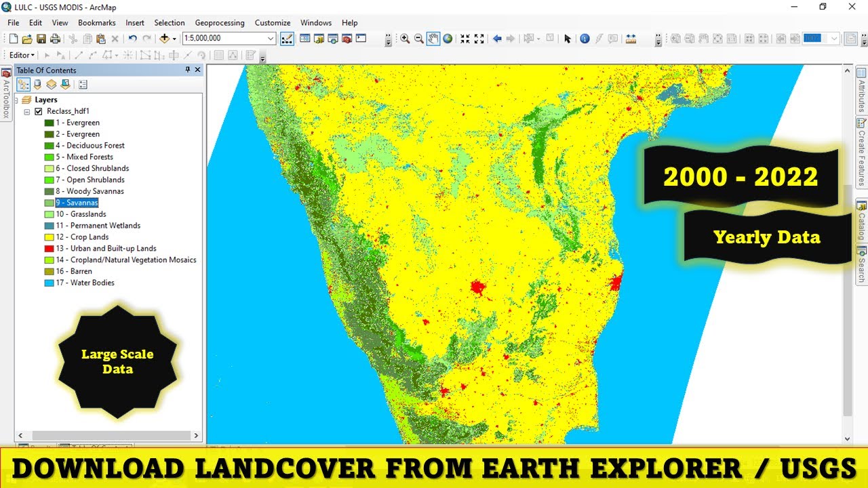The width and height of the screenshot is (868, 488).
Task: Open the Help menu
Action: pyautogui.click(x=349, y=22)
